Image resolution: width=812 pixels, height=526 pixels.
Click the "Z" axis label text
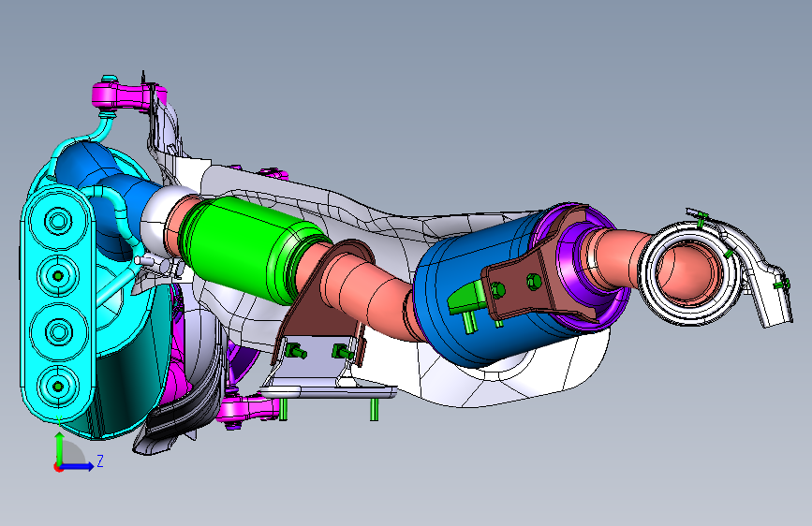pyautogui.click(x=100, y=460)
